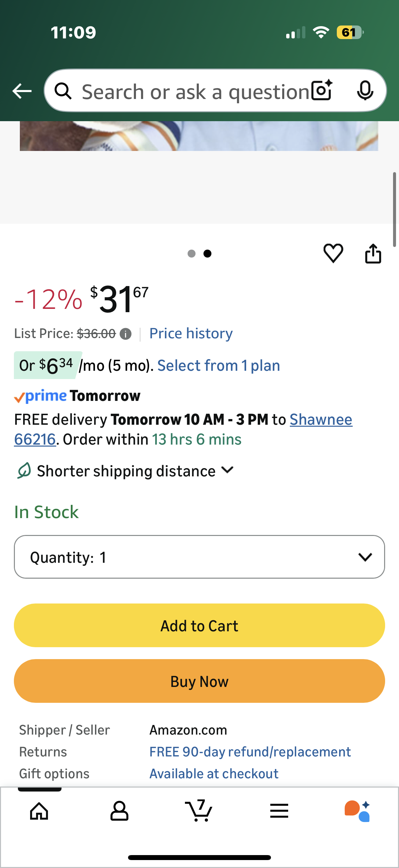399x868 pixels.
Task: Add item to wish list heart
Action: click(333, 253)
